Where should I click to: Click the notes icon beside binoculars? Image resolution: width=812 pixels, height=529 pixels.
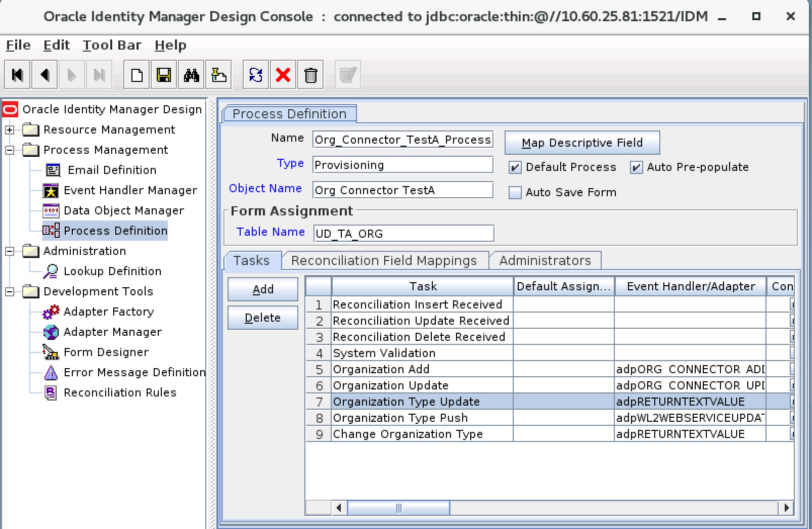(218, 75)
